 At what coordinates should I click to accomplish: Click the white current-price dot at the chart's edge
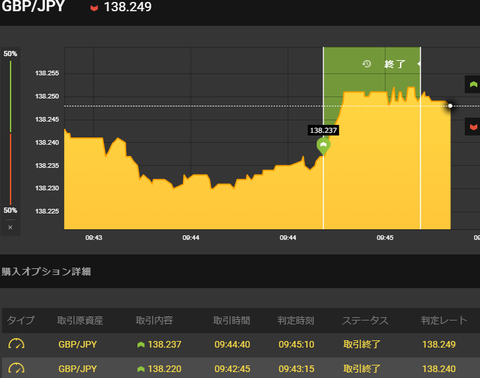click(x=450, y=106)
